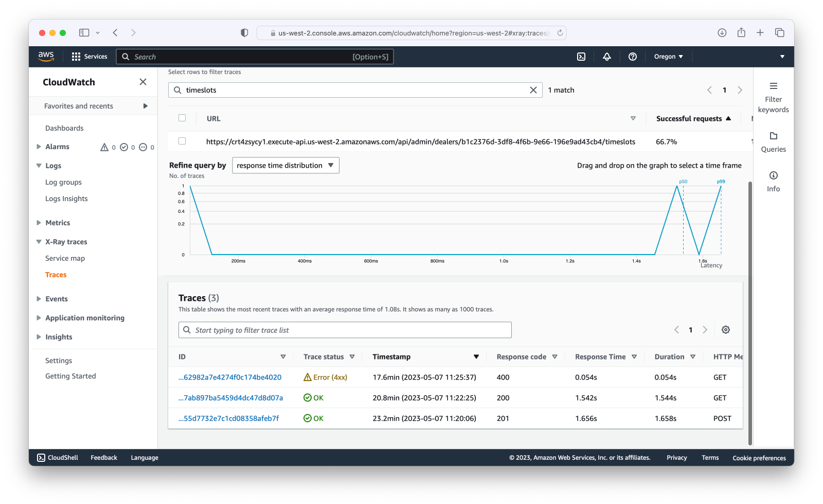Go to next traces page
Screen dimensions: 823x504
(705, 330)
